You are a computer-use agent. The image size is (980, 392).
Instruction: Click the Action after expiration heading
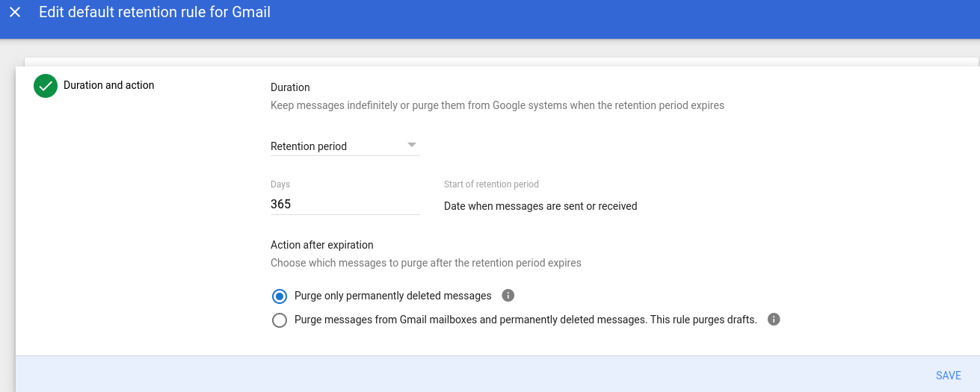(x=322, y=245)
